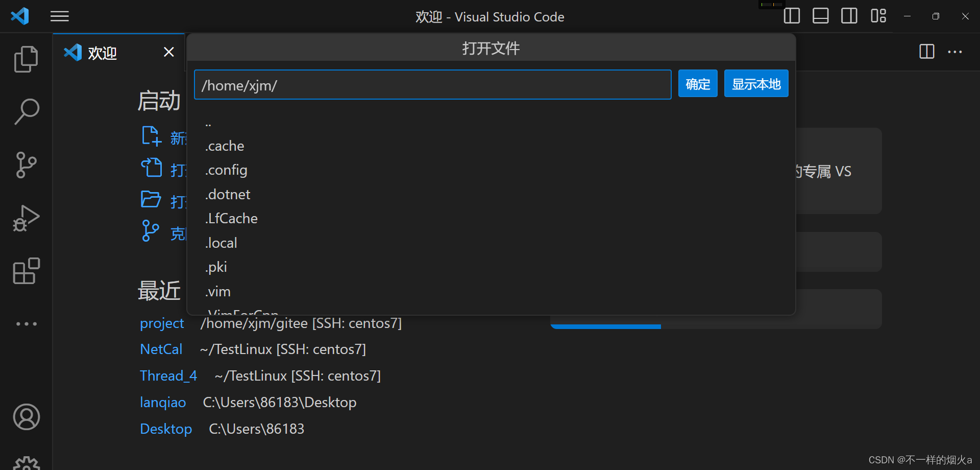
Task: Click the 显示本地 button
Action: click(x=756, y=84)
